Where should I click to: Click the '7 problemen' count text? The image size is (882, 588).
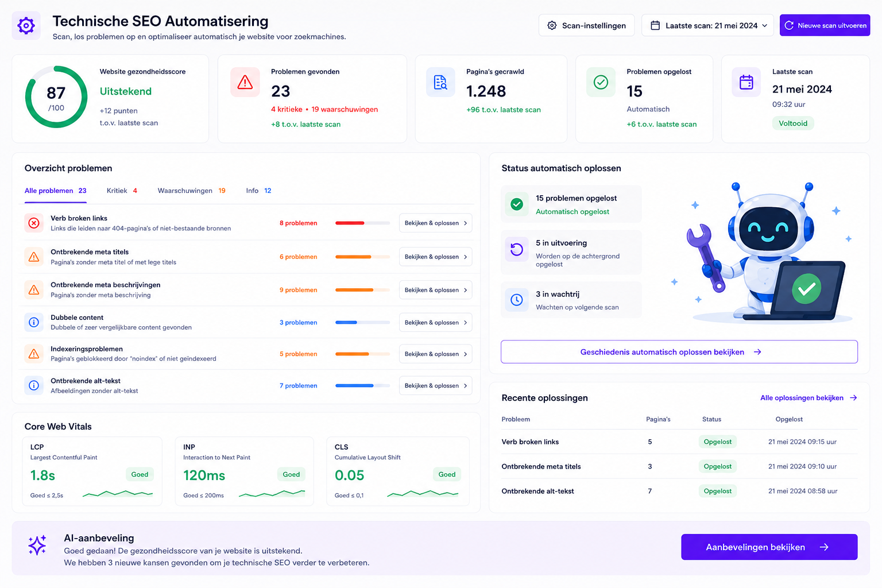point(298,386)
